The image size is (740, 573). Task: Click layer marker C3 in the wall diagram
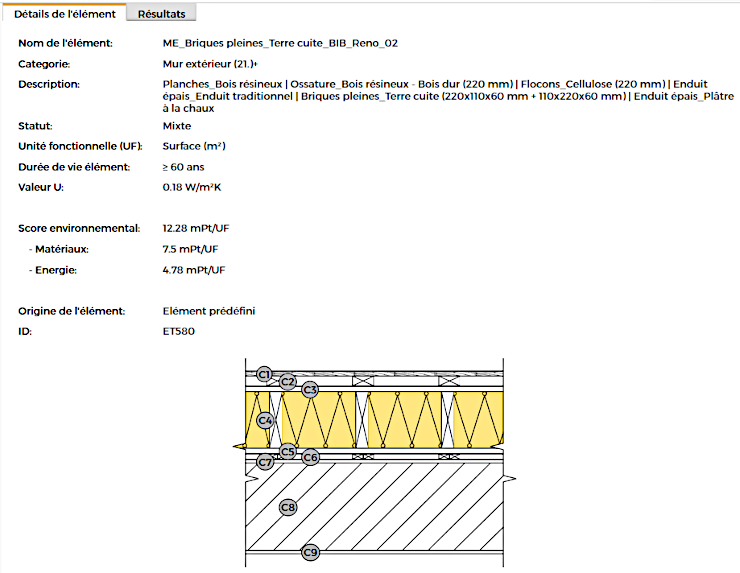click(310, 390)
